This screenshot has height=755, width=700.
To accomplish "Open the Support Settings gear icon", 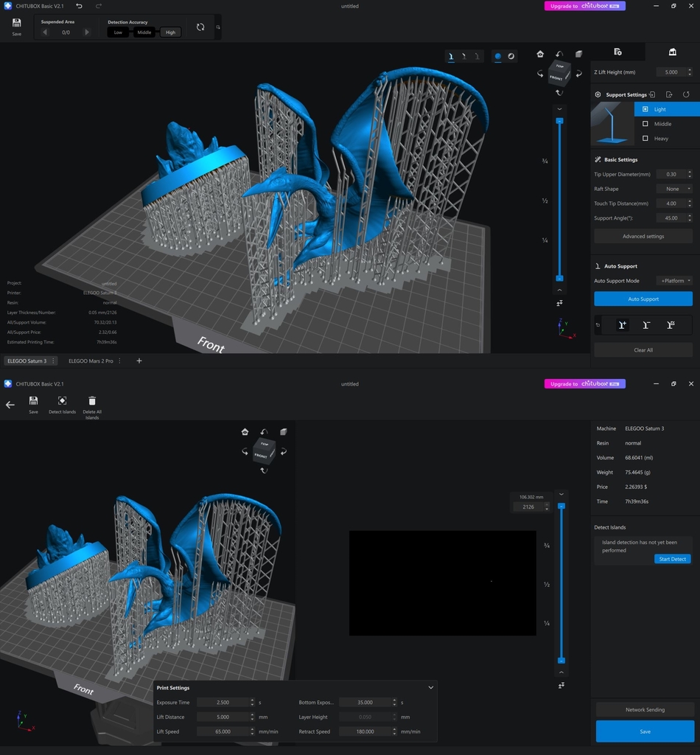I will coord(599,94).
